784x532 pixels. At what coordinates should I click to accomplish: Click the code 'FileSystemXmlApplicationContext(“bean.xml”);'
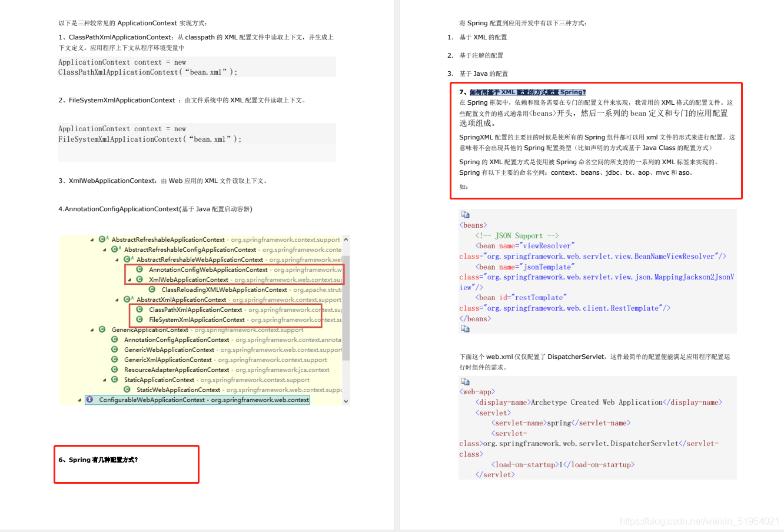tap(150, 139)
